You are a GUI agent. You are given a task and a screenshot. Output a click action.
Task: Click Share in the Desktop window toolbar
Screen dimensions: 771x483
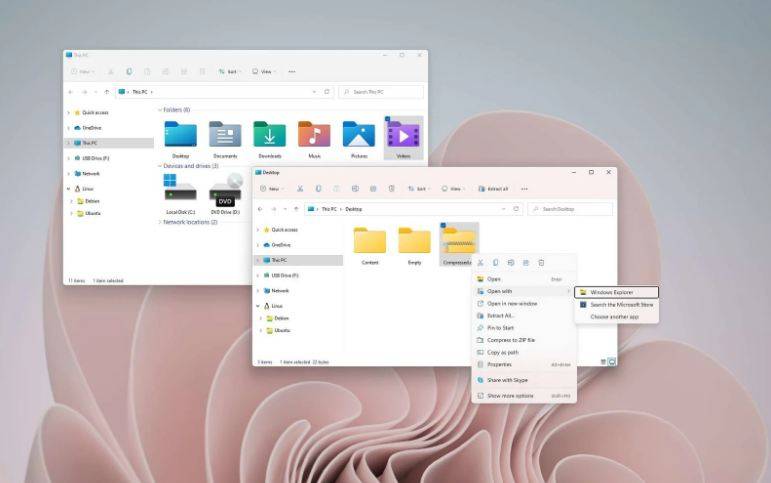373,189
